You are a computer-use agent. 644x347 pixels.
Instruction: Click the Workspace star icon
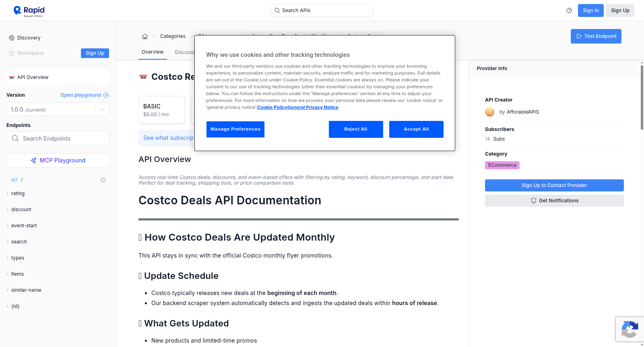[x=12, y=53]
